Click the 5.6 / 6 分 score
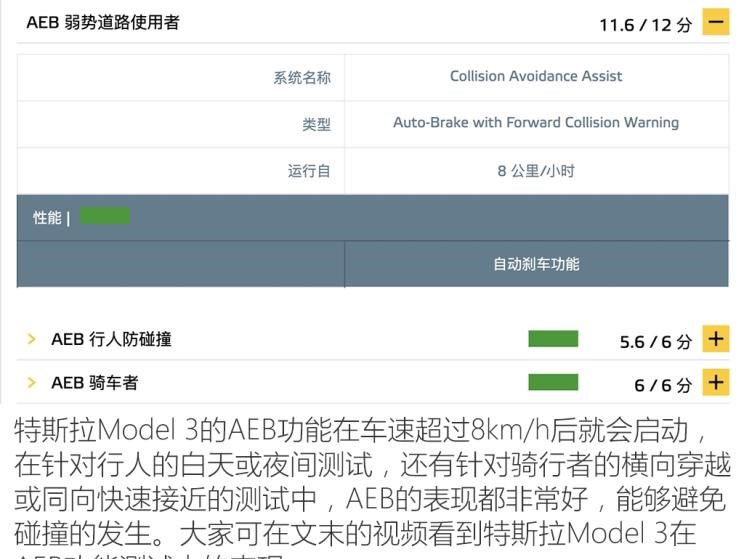This screenshot has height=559, width=744. 656,342
